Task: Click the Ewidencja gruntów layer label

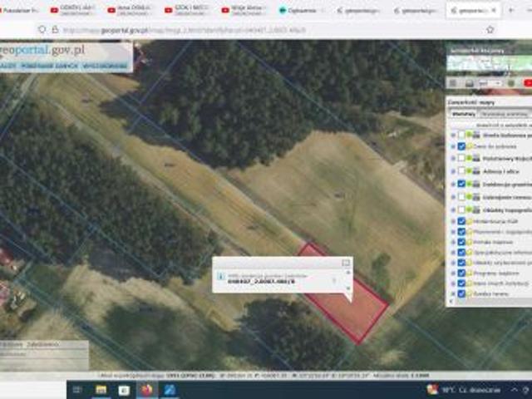Action: tap(507, 184)
